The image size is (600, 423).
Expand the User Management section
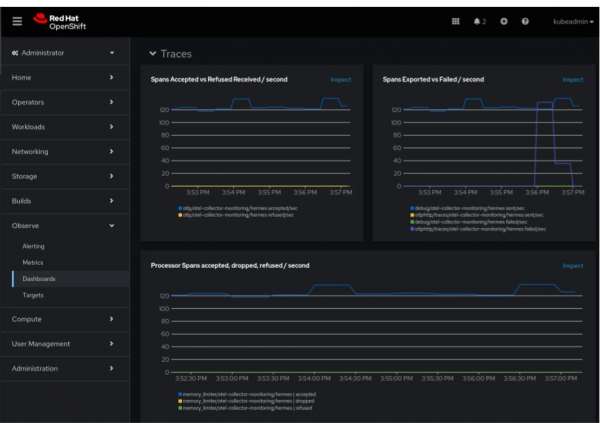(x=64, y=344)
